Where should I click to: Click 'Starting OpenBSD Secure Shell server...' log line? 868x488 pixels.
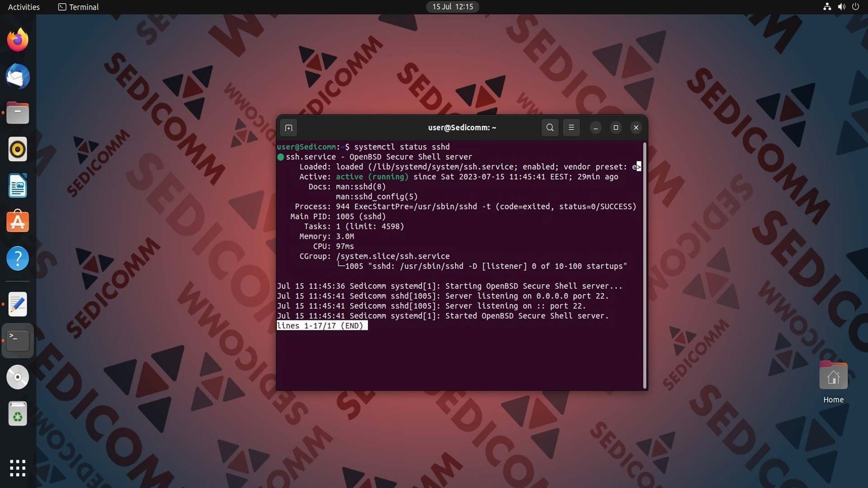[449, 286]
